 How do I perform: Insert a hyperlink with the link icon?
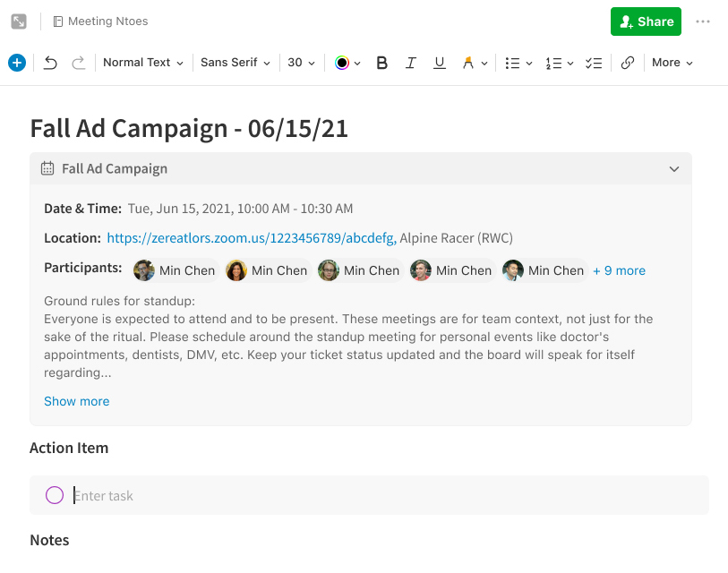[x=628, y=63]
